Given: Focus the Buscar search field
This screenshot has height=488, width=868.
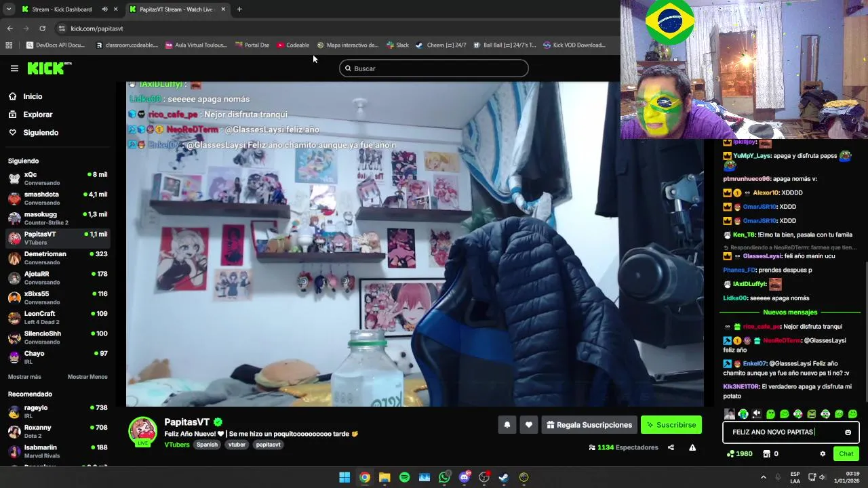Looking at the screenshot, I should [x=434, y=68].
